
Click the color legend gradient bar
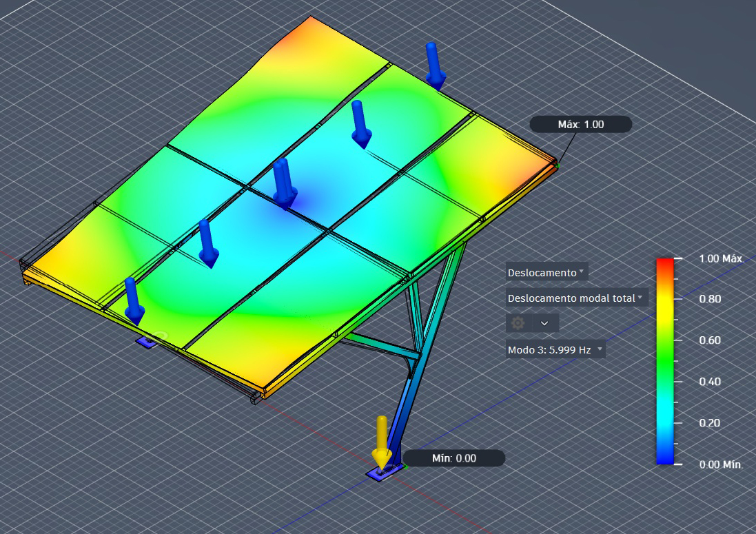click(x=665, y=362)
